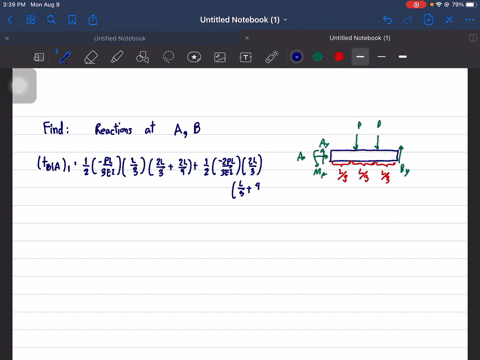
Task: Pick the dark blue pen color
Action: click(x=297, y=57)
